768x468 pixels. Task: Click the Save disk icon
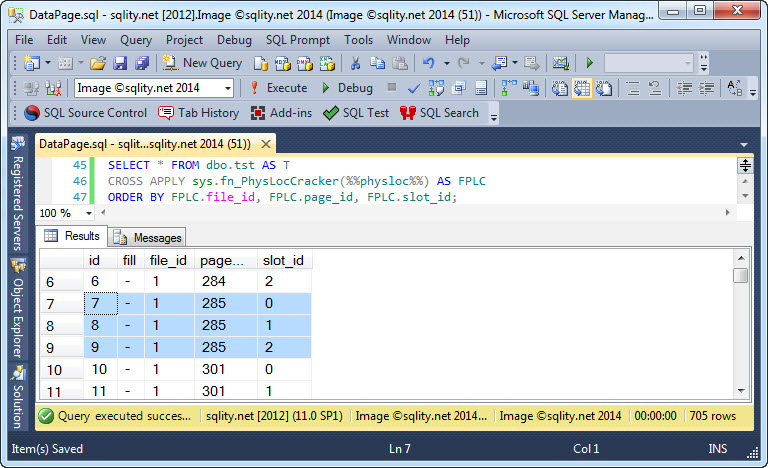(x=120, y=63)
